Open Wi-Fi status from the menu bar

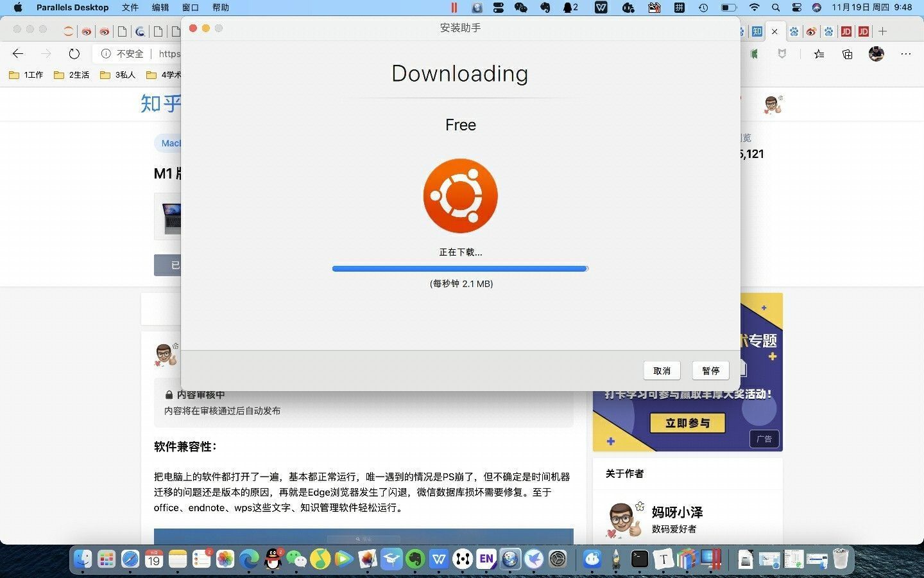tap(755, 8)
